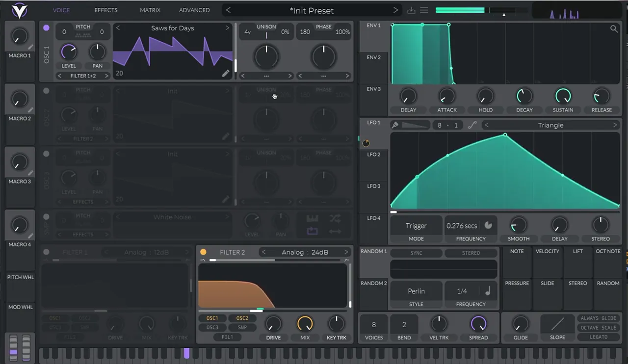Click the sampler loop icon
The width and height of the screenshot is (628, 364).
(313, 231)
